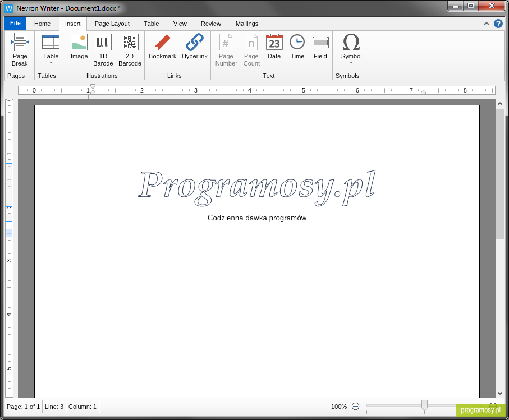Switch to the View tab

tap(180, 24)
